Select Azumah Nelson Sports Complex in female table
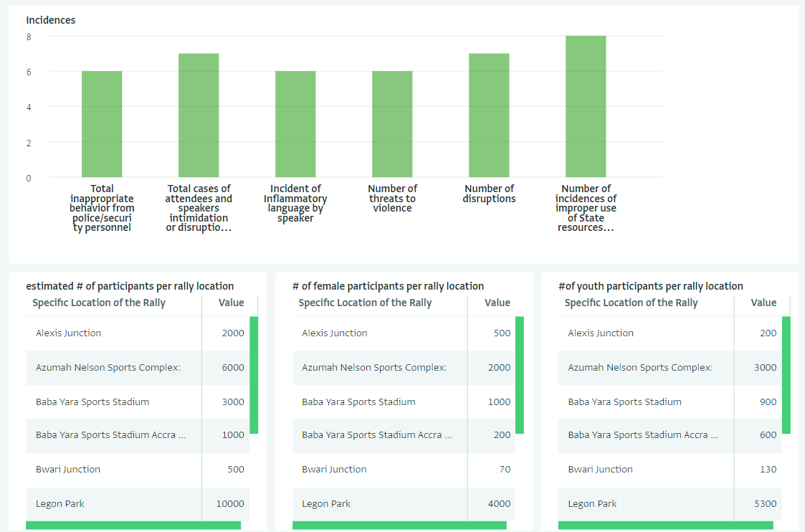Viewport: 805px width, 532px height. coord(374,367)
